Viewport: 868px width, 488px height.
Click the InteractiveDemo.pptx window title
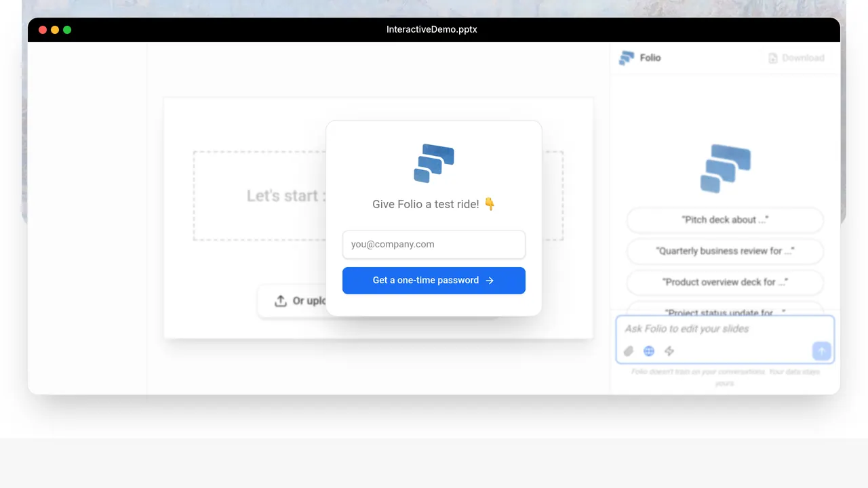pyautogui.click(x=432, y=30)
